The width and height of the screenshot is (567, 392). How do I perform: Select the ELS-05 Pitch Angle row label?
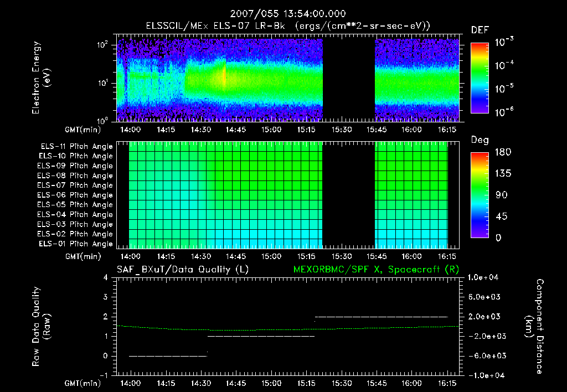pos(75,205)
